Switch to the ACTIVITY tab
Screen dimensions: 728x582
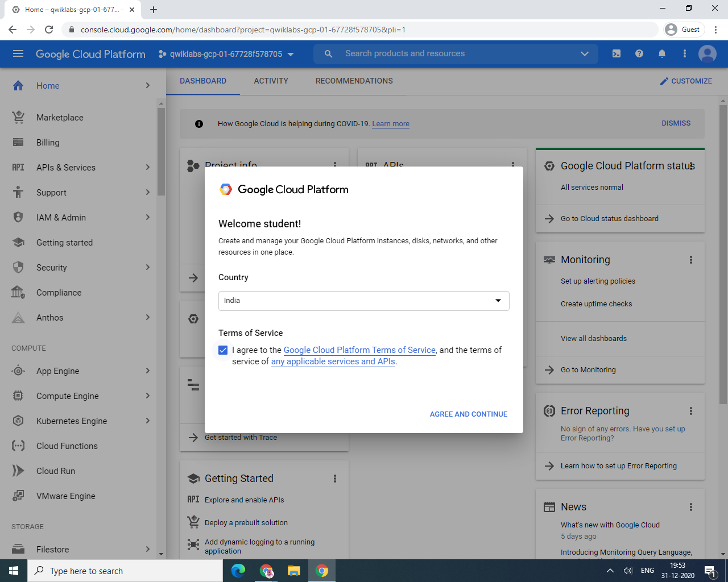pyautogui.click(x=271, y=81)
